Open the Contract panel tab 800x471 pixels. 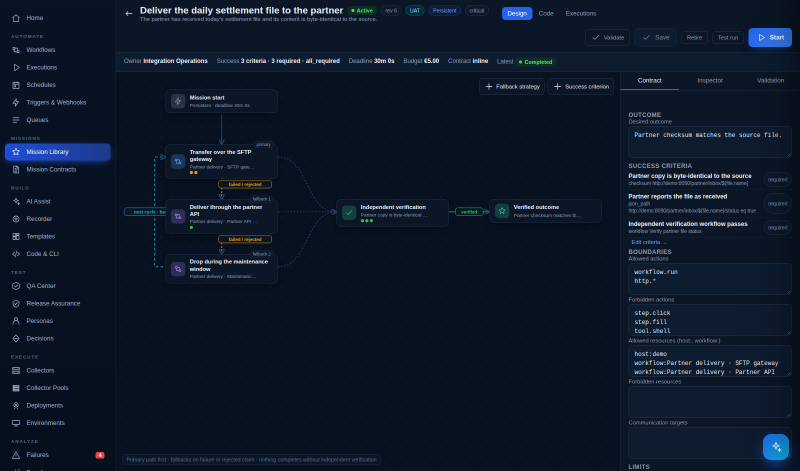pyautogui.click(x=649, y=81)
